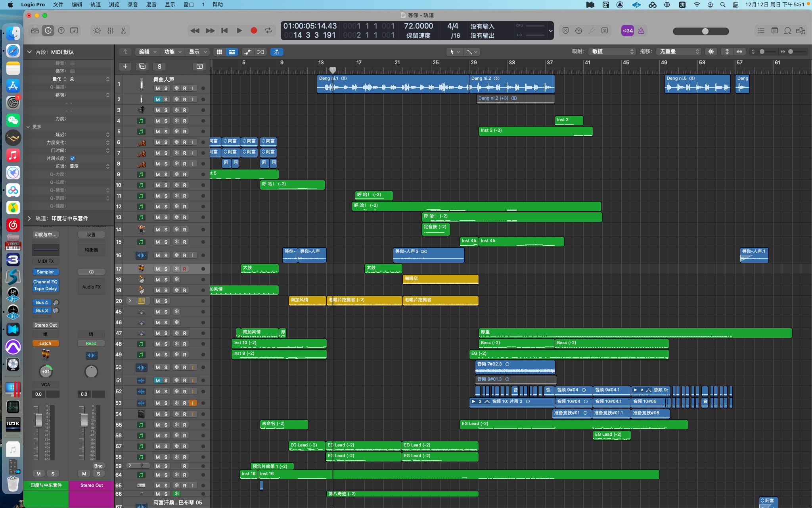Open the tuner icon in control bar
This screenshot has height=508, width=812.
click(592, 31)
